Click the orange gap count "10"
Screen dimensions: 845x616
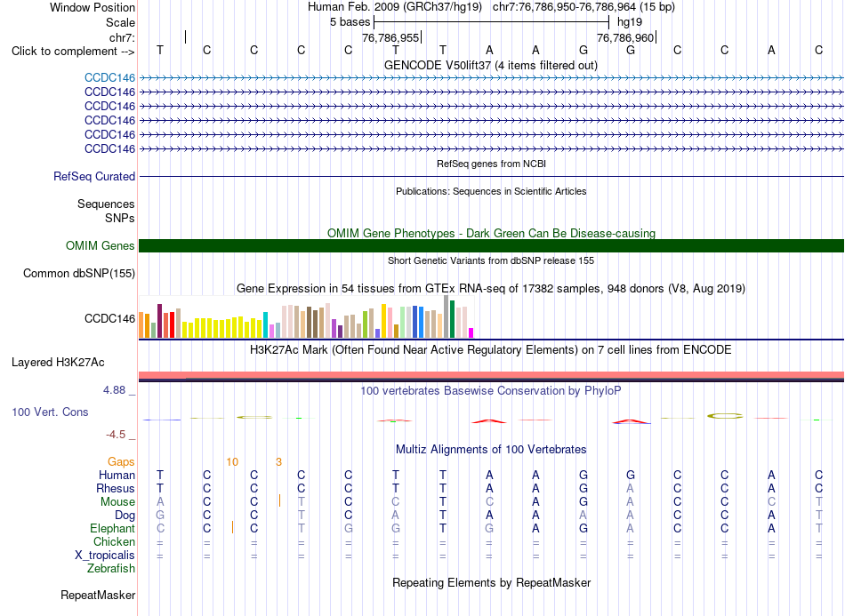232,462
